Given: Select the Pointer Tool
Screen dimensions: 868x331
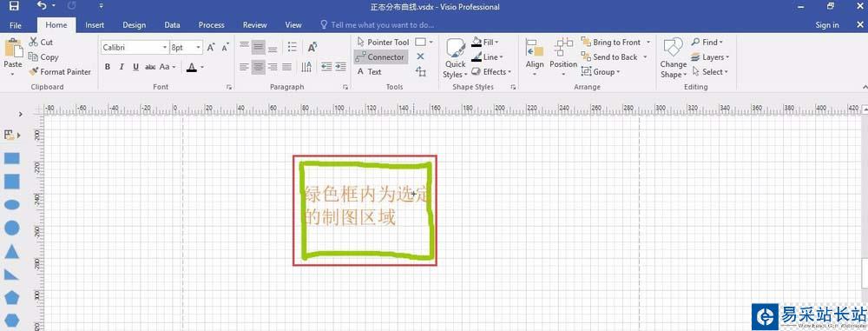Looking at the screenshot, I should (383, 43).
